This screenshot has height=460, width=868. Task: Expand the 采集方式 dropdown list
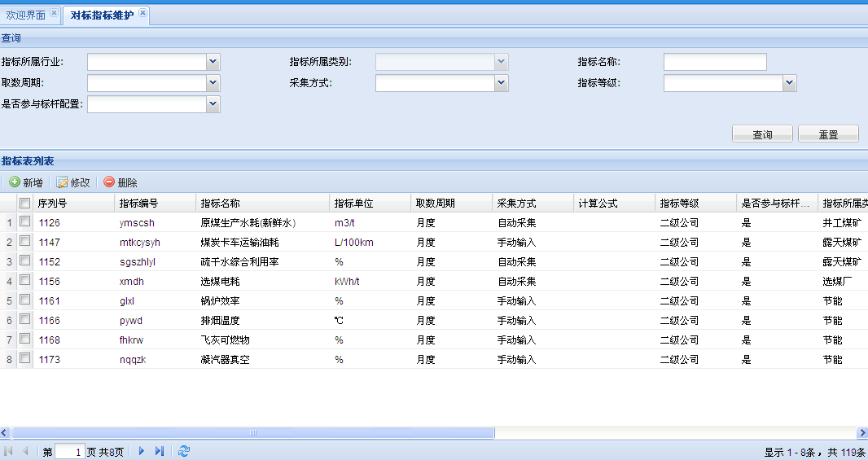pyautogui.click(x=502, y=83)
